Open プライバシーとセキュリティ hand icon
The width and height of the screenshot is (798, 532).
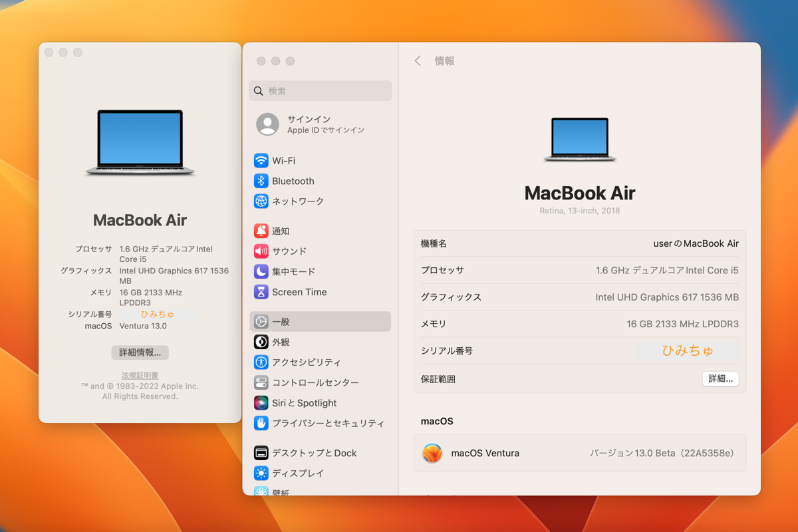[x=261, y=423]
